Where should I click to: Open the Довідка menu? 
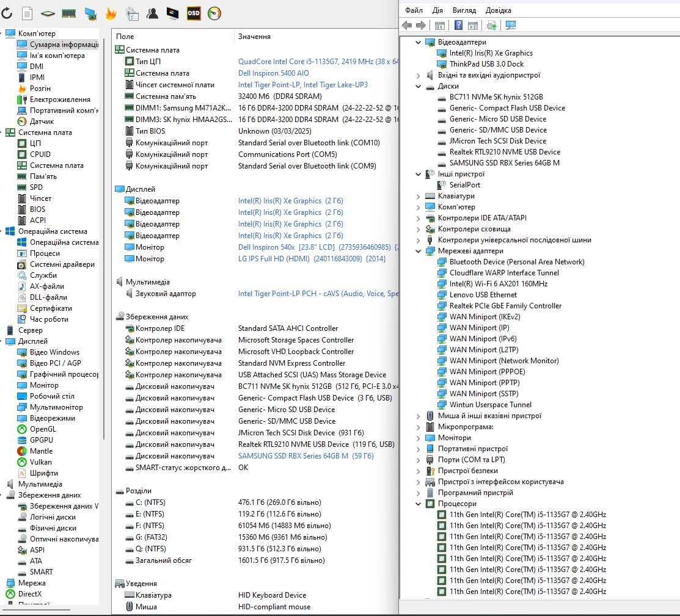pos(499,10)
